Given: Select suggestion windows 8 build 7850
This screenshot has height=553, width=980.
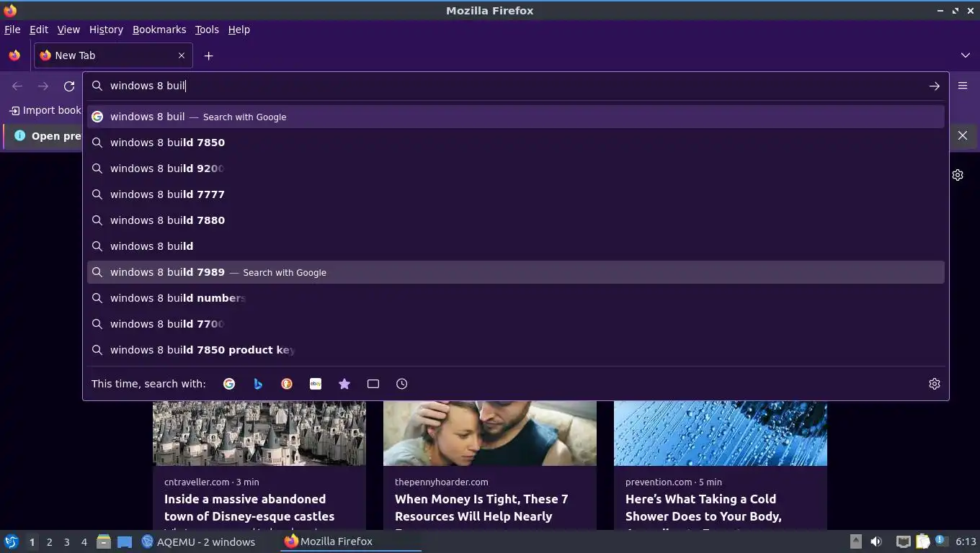Looking at the screenshot, I should 516,143.
